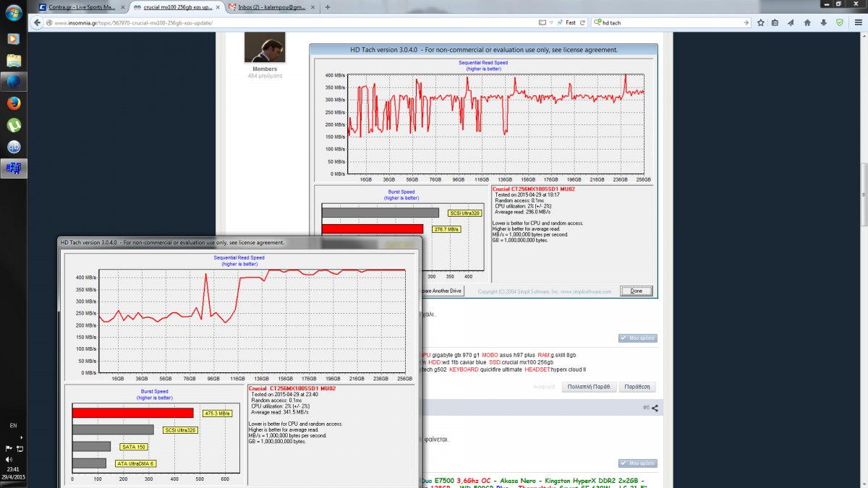
Task: Click 'Tested on 2015-04-29 at 23:40' text
Action: coord(285,394)
